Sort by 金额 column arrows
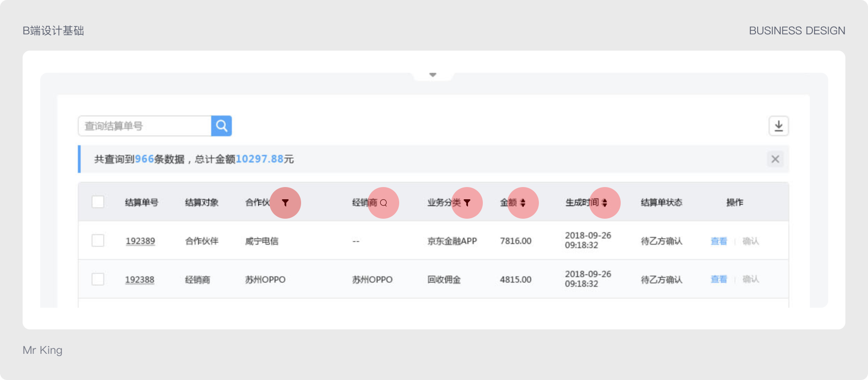The width and height of the screenshot is (868, 380). tap(523, 203)
